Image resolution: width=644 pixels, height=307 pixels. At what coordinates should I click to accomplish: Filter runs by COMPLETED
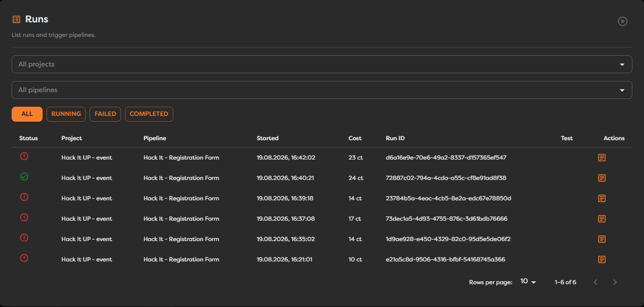coord(149,114)
